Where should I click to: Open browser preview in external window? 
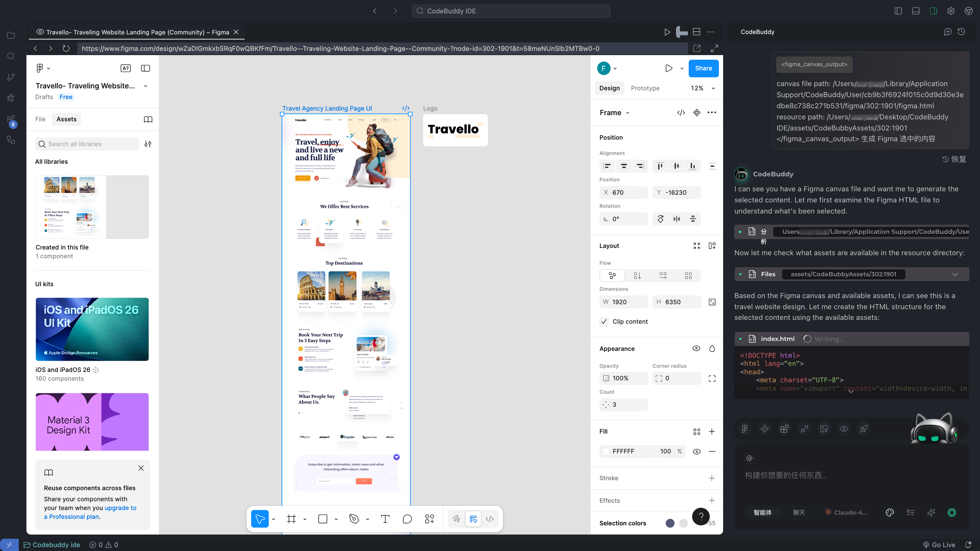click(697, 48)
